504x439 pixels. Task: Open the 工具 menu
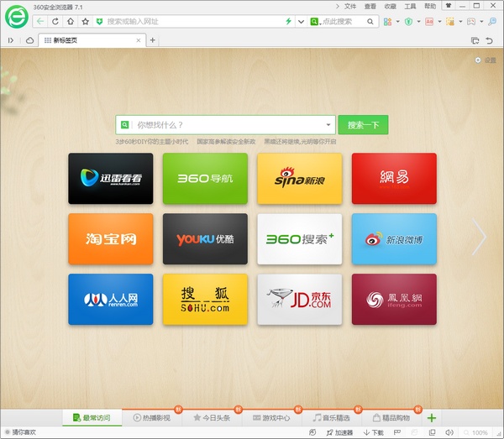[410, 6]
